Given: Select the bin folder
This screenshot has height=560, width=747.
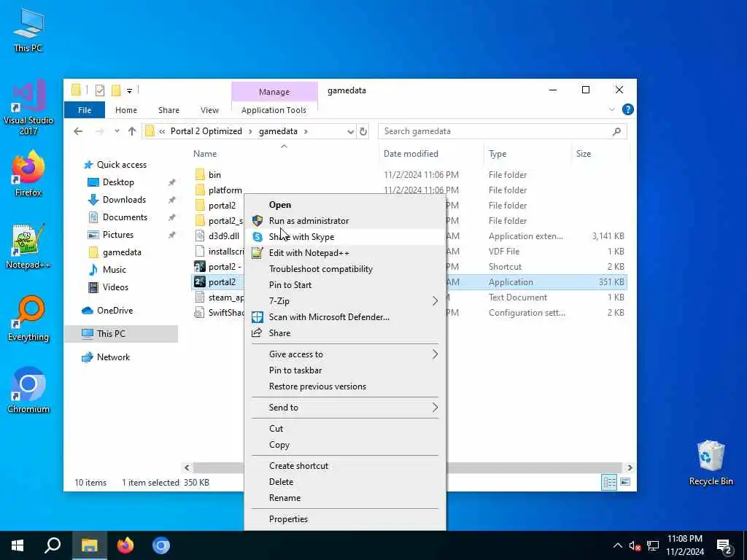Looking at the screenshot, I should point(214,175).
